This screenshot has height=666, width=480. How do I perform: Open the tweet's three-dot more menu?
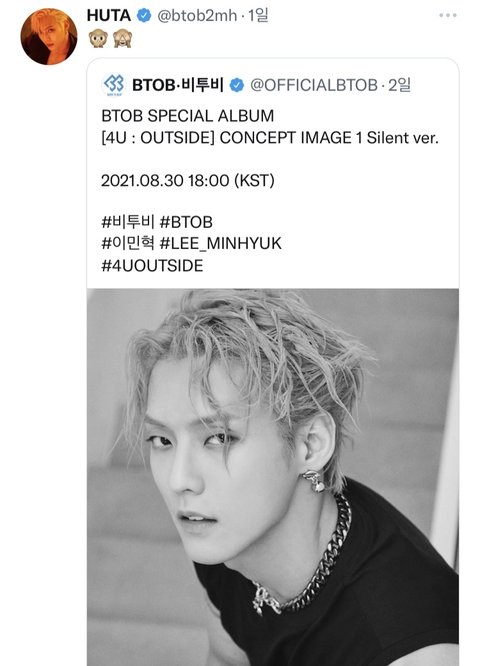pyautogui.click(x=448, y=15)
